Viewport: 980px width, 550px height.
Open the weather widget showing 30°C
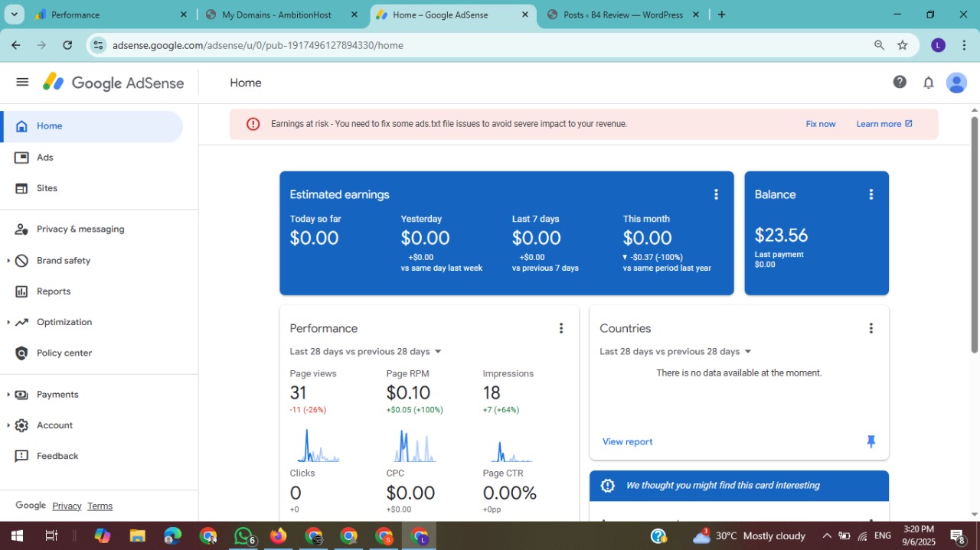point(749,536)
